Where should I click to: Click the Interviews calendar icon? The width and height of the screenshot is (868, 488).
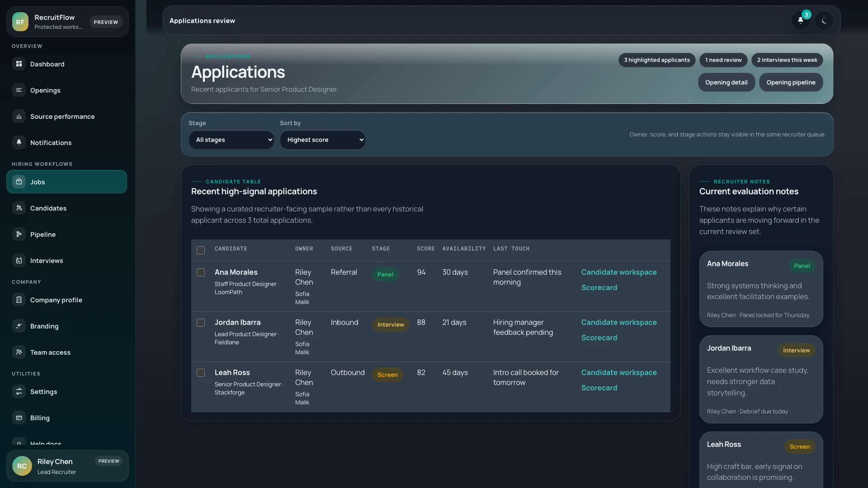(19, 260)
